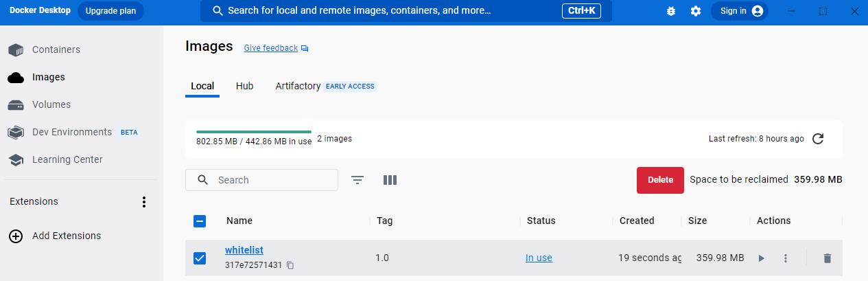Click the disk usage progress bar

254,131
